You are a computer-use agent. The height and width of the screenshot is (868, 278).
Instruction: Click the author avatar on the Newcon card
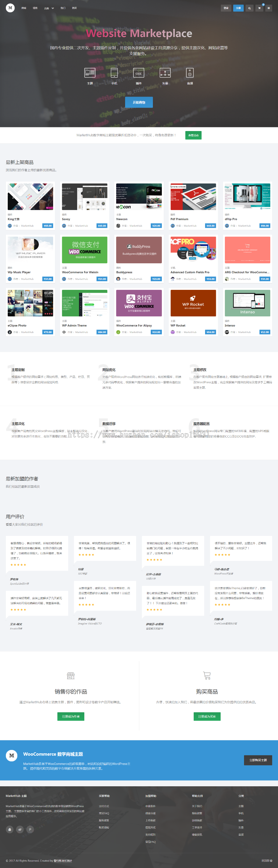[118, 226]
